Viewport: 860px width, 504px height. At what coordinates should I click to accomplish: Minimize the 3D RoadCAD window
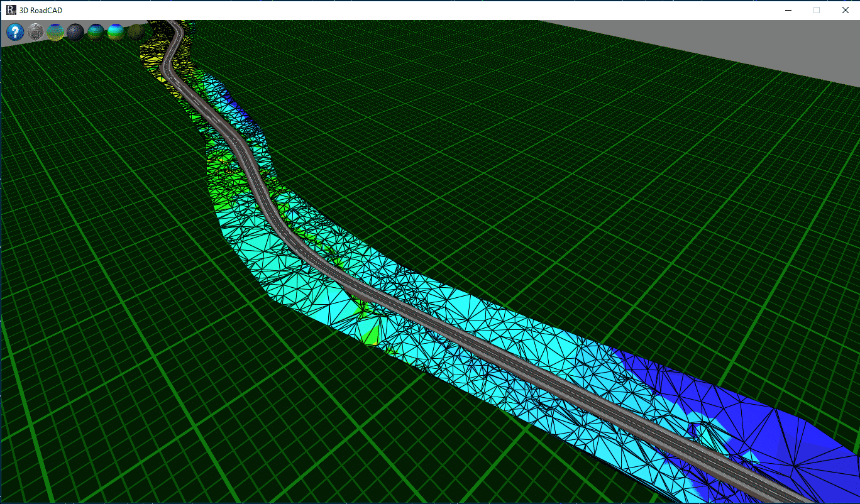(788, 10)
